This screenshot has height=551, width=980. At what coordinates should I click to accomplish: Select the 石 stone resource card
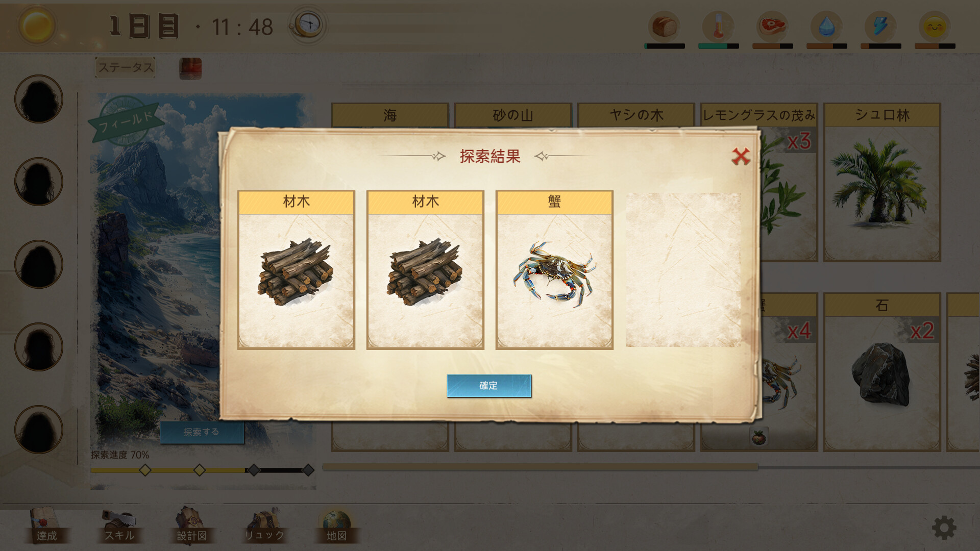pyautogui.click(x=882, y=372)
